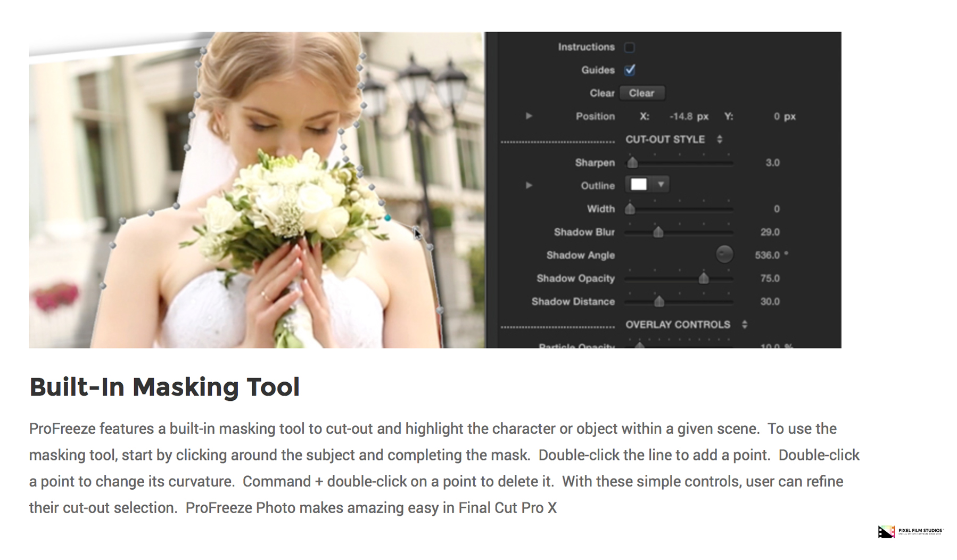Uncheck the Guides checkbox
The height and width of the screenshot is (560, 957).
point(630,70)
